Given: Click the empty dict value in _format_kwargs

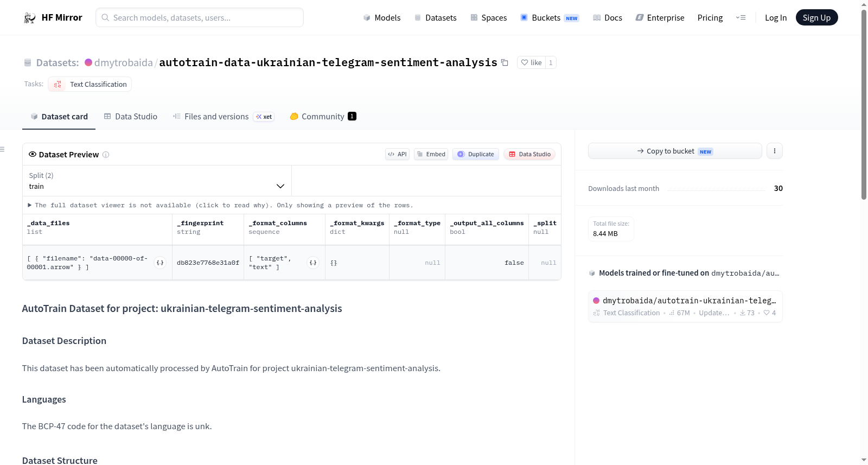Looking at the screenshot, I should click(x=334, y=263).
